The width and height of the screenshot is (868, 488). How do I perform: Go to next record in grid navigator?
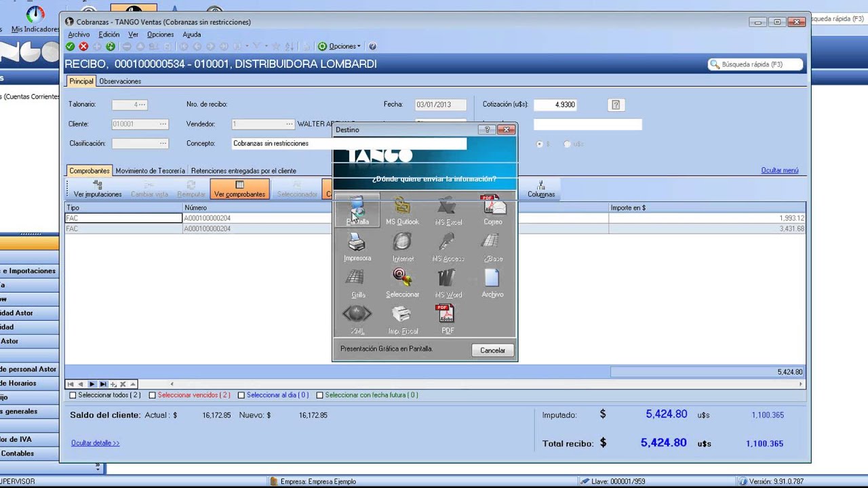click(x=92, y=384)
